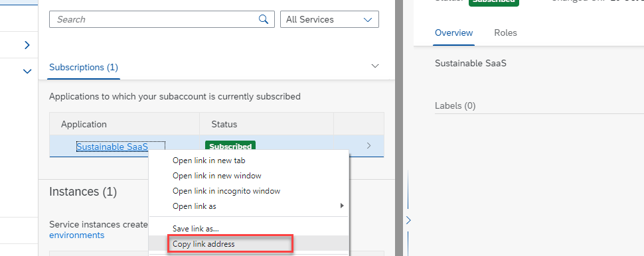Focus the Search input field
Screen dimensions: 644x256
coord(162,19)
